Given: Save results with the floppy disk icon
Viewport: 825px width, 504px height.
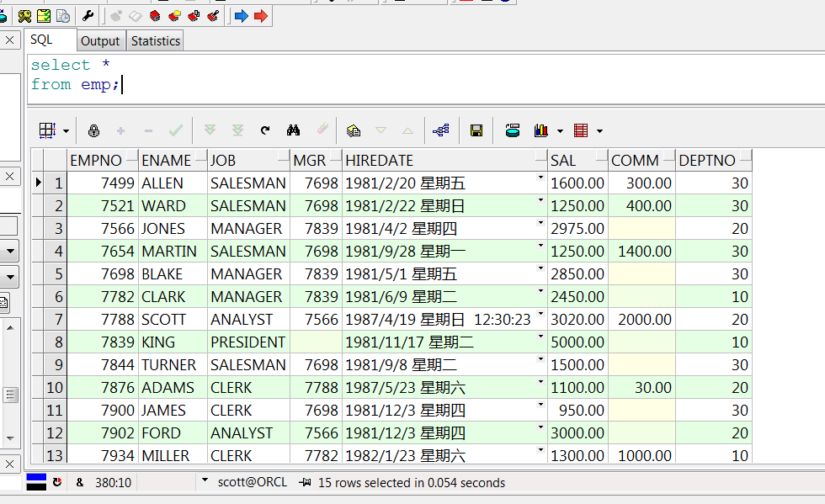Looking at the screenshot, I should point(476,130).
